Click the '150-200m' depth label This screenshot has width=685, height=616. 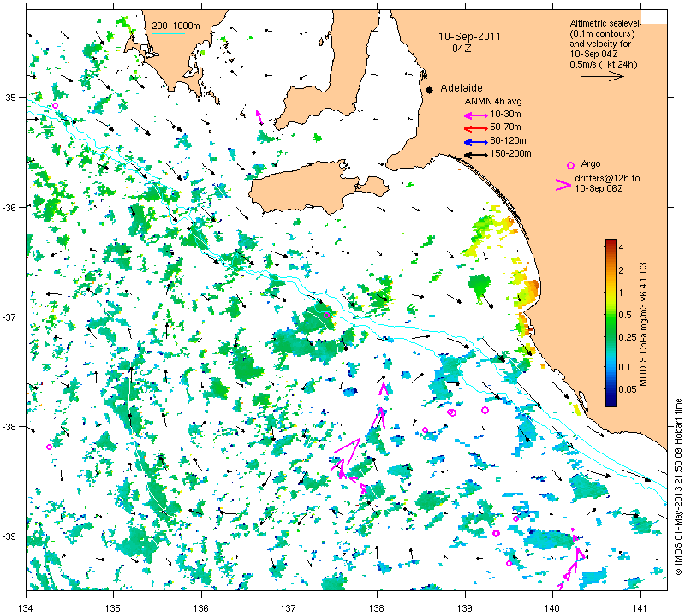click(x=510, y=154)
